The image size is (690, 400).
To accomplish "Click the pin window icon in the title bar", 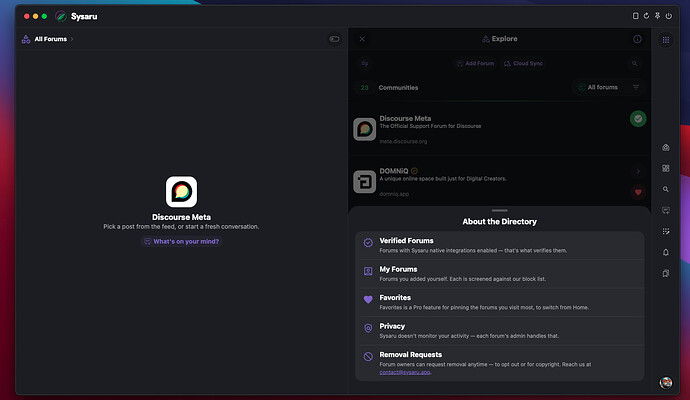I will tap(657, 16).
